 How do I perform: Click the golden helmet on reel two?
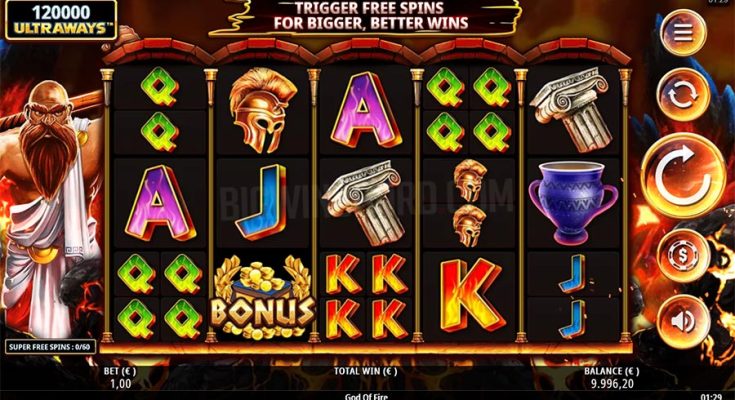pyautogui.click(x=262, y=111)
